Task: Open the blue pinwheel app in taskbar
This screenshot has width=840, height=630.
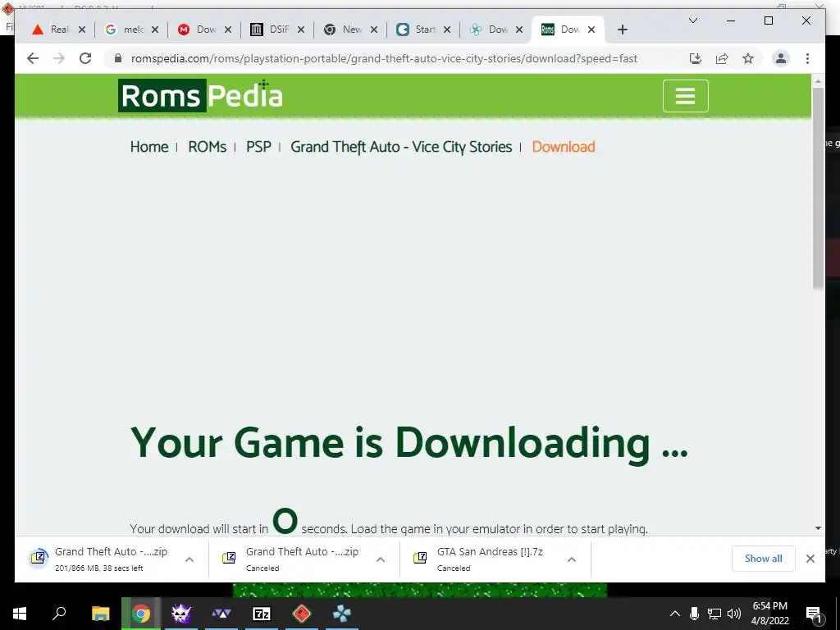Action: [342, 614]
